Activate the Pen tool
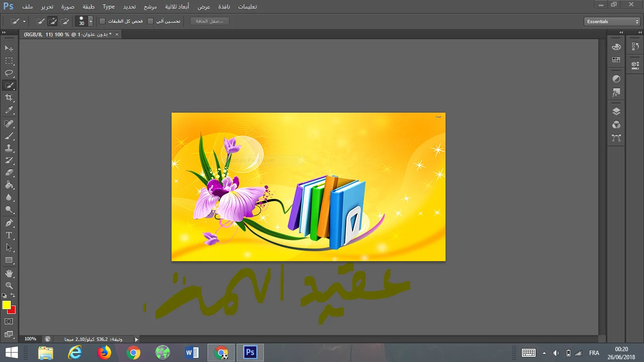The image size is (644, 362). coord(9,223)
